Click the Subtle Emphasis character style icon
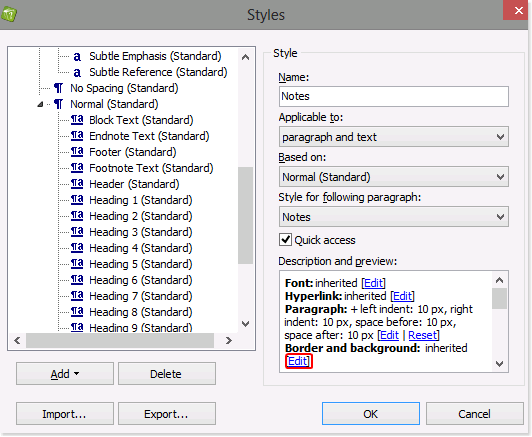 77,57
